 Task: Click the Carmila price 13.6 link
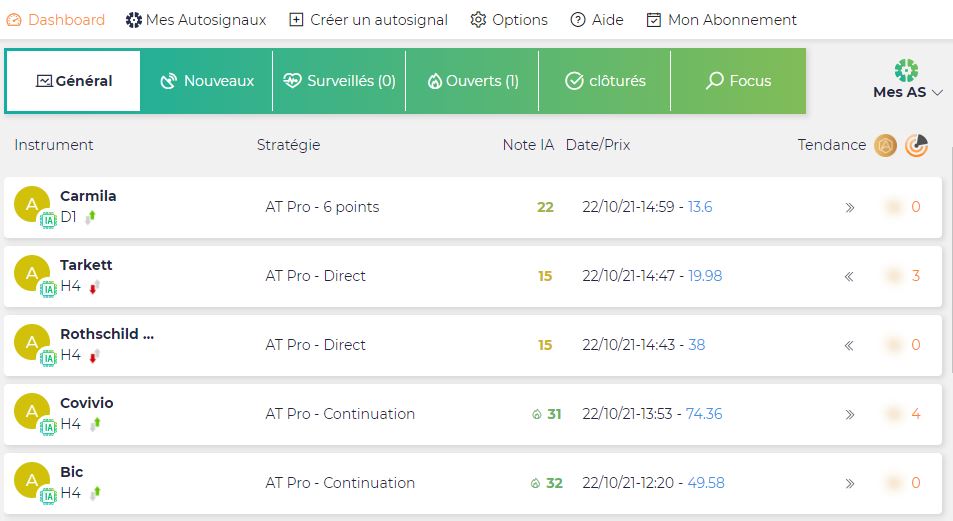700,207
